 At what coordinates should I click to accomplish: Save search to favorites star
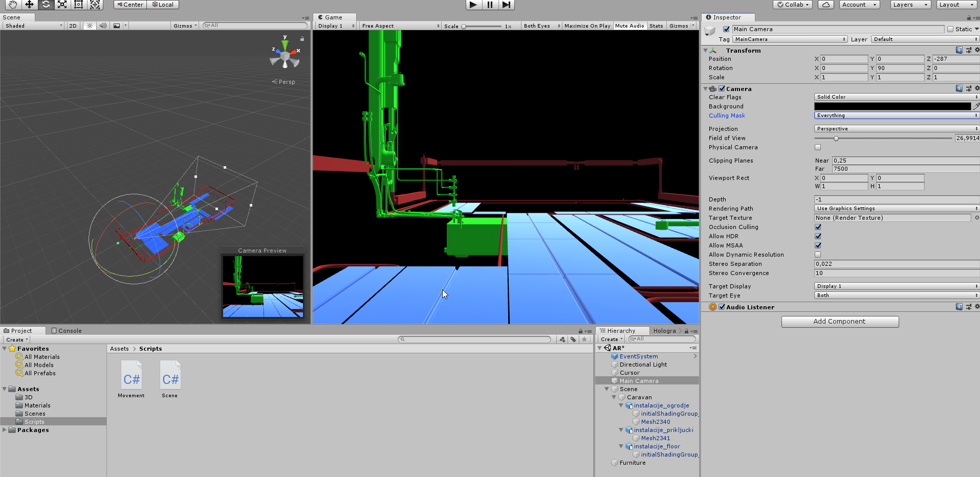(584, 339)
